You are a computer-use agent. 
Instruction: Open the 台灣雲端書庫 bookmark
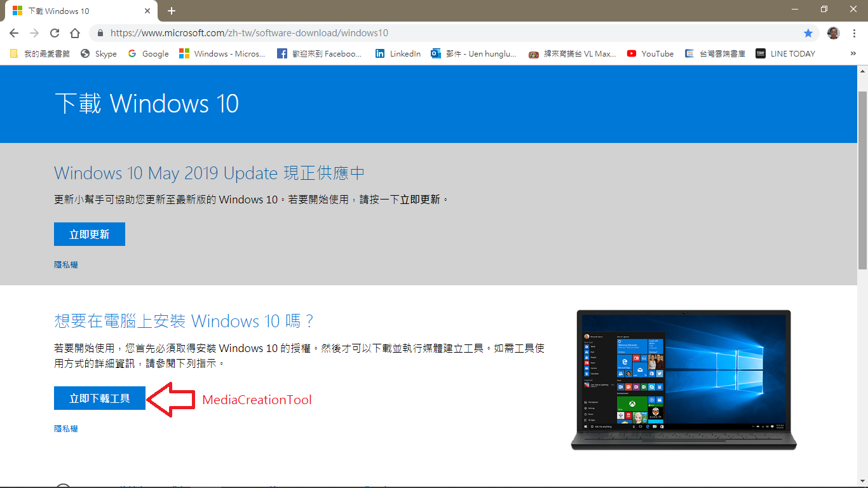715,53
